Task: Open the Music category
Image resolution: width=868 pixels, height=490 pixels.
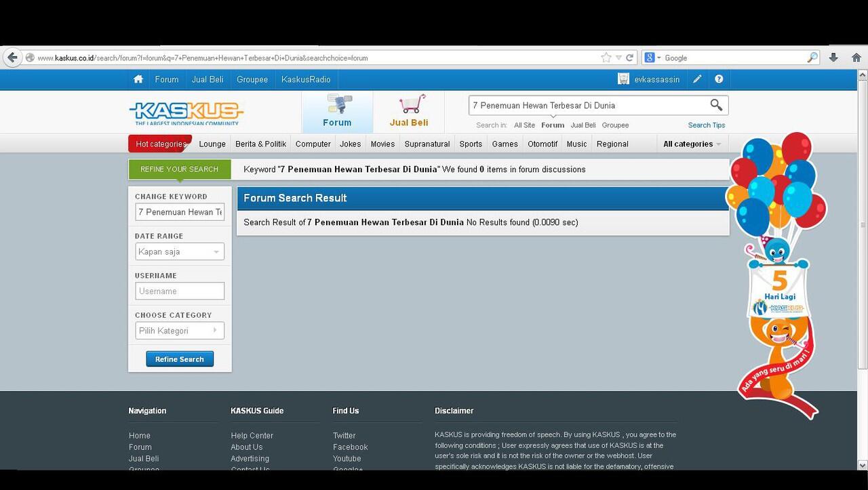Action: 577,144
